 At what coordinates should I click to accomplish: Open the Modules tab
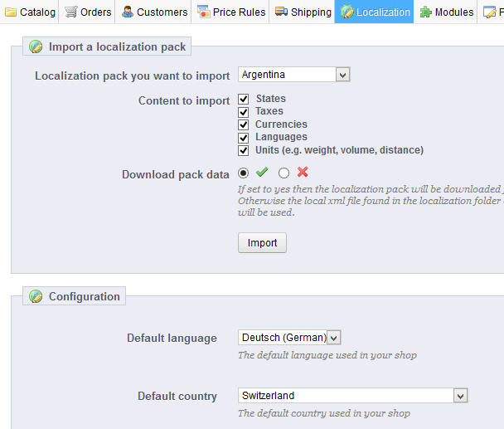click(x=446, y=12)
